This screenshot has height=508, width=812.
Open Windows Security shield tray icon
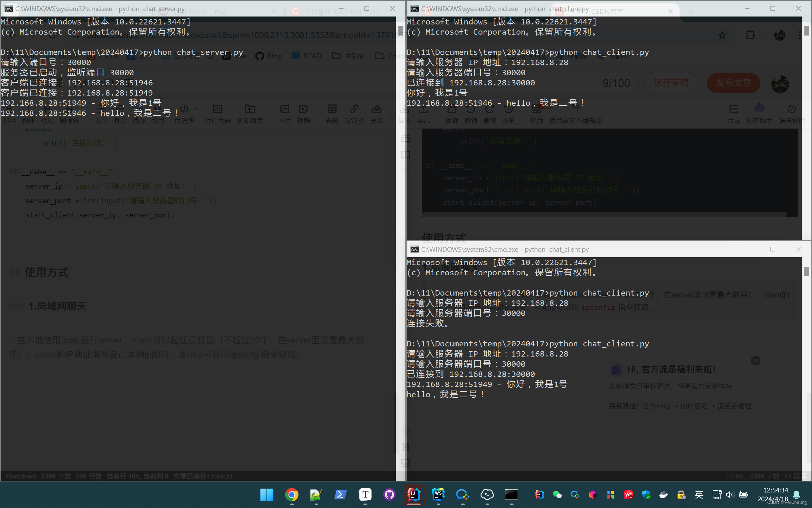(x=646, y=495)
